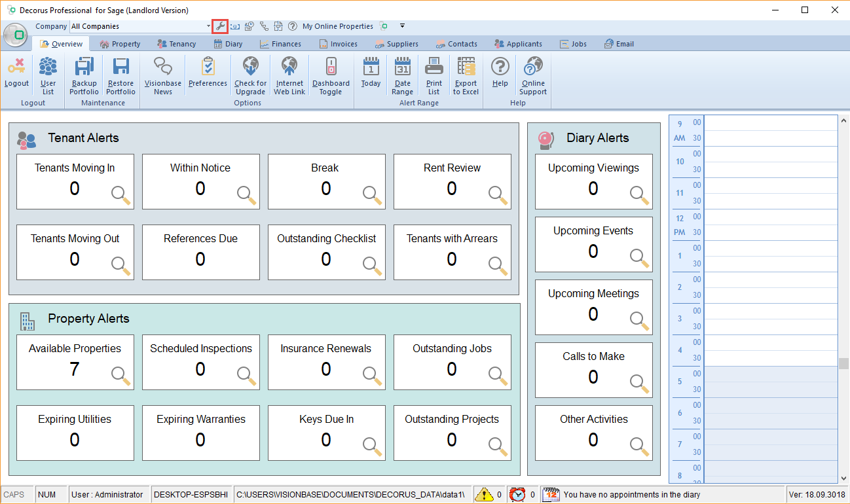850x504 pixels.
Task: Open the Keys Due In magnifier
Action: (373, 447)
